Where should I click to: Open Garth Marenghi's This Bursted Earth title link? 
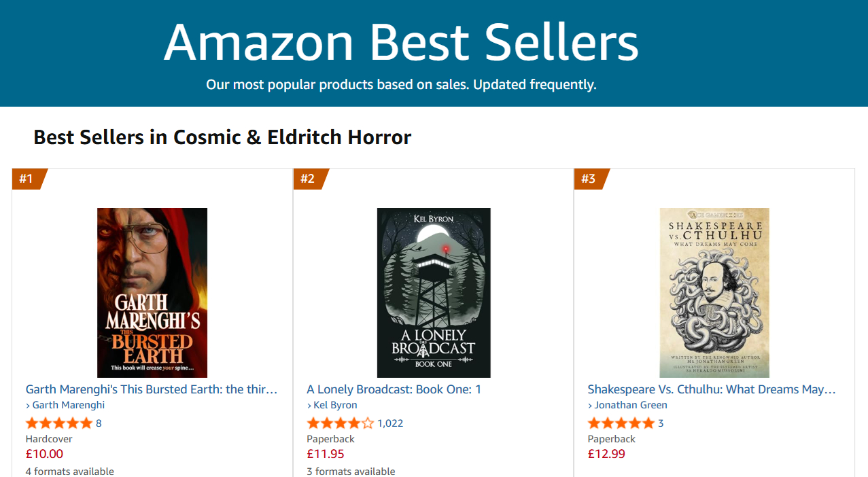pyautogui.click(x=152, y=389)
